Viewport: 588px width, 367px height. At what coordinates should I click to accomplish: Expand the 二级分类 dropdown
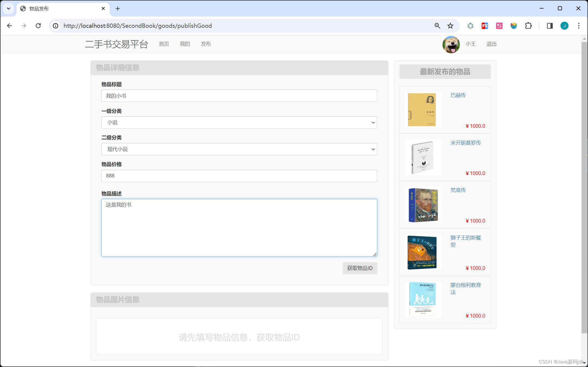pyautogui.click(x=239, y=149)
